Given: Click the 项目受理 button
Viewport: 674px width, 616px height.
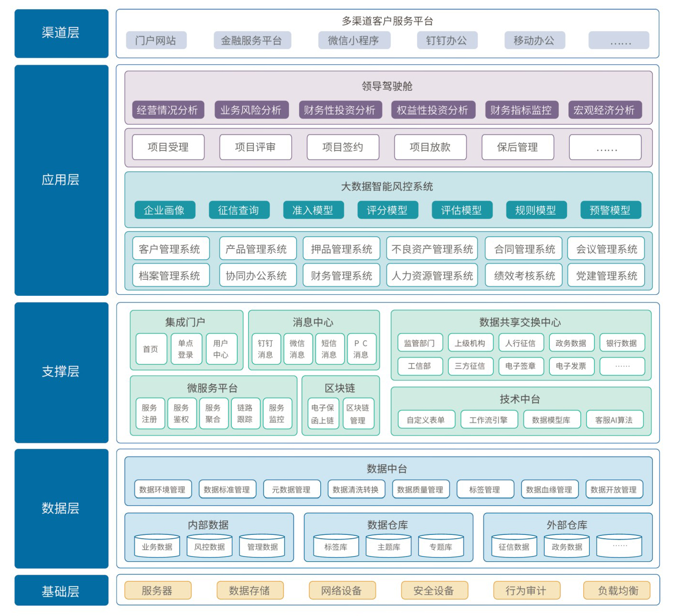Looking at the screenshot, I should point(168,147).
